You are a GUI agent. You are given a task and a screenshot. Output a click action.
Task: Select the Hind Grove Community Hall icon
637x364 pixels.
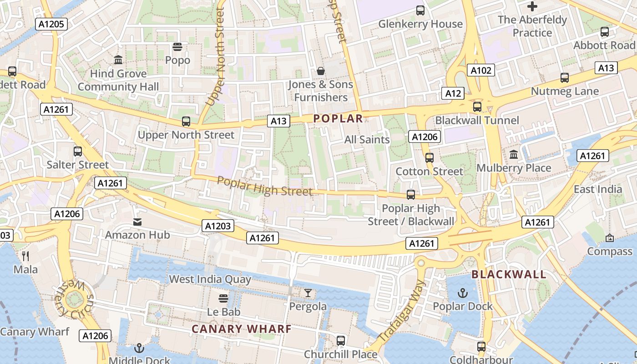point(118,60)
